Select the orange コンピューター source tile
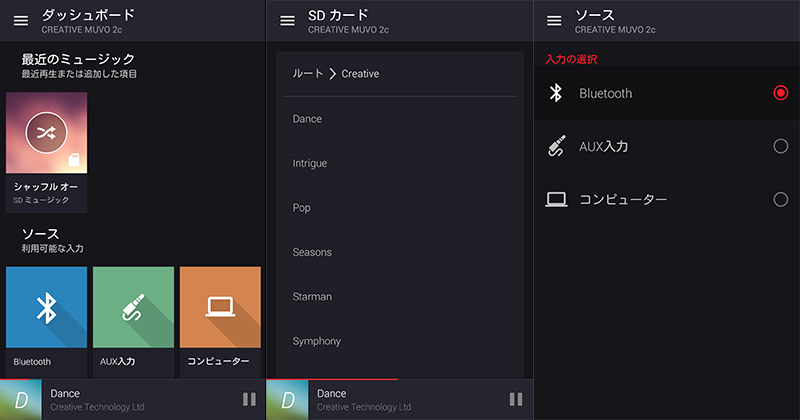800x420 pixels. 220,307
